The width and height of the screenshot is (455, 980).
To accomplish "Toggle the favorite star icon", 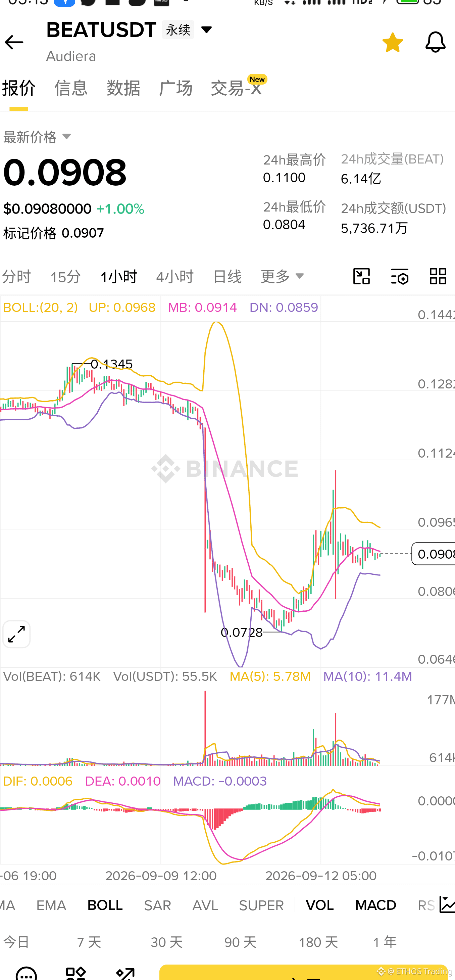I will click(393, 42).
